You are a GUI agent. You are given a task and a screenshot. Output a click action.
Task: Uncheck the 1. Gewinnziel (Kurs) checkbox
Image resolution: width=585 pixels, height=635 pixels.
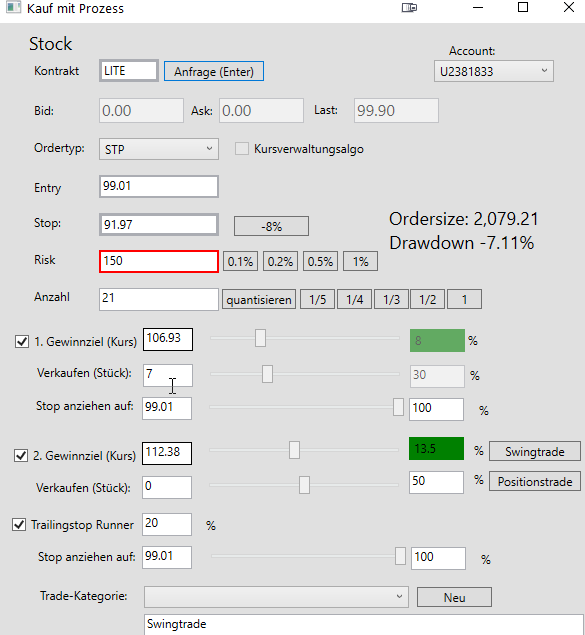[22, 341]
